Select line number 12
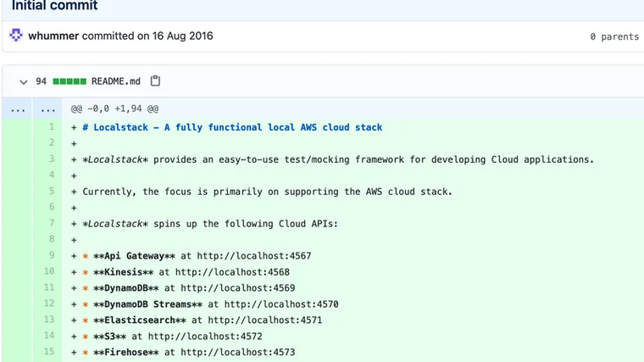This screenshot has width=644, height=362. [49, 303]
